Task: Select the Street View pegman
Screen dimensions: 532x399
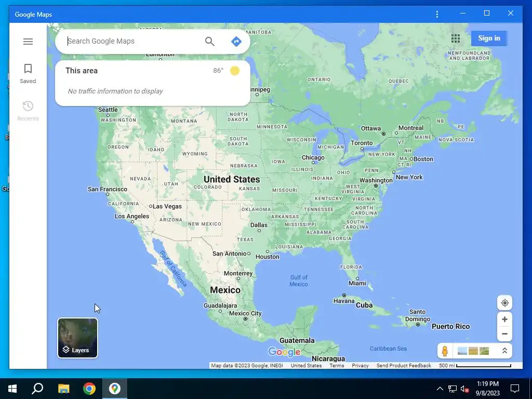Action: point(445,351)
